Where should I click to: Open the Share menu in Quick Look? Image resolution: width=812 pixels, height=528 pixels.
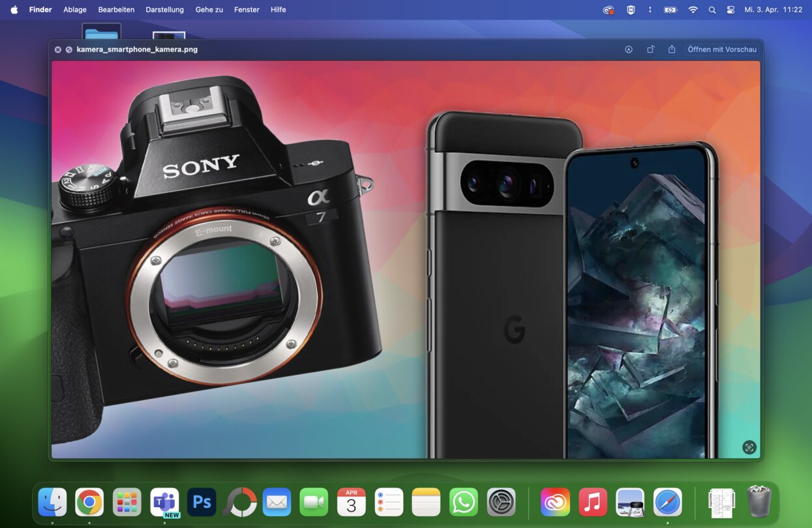pos(672,50)
